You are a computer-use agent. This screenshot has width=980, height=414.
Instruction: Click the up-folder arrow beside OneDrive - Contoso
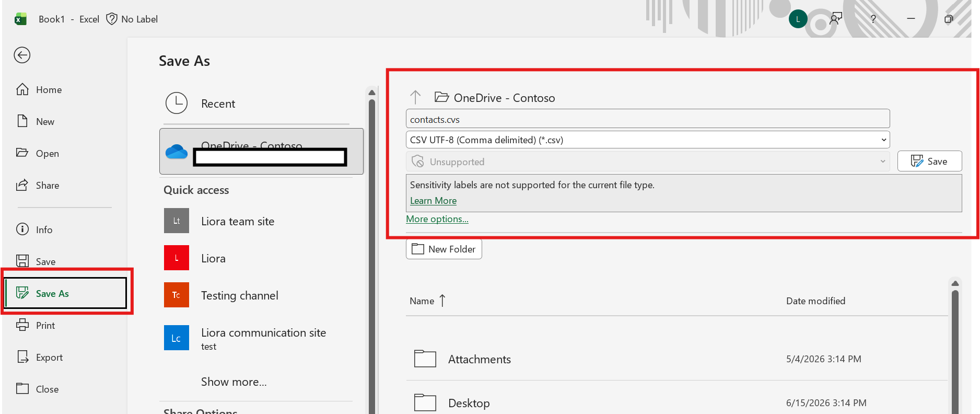coord(415,97)
